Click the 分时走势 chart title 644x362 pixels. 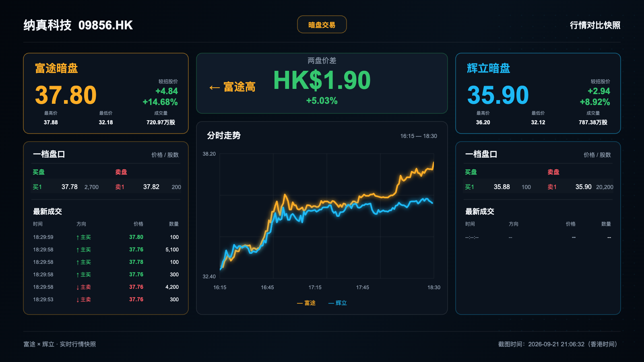coord(224,136)
